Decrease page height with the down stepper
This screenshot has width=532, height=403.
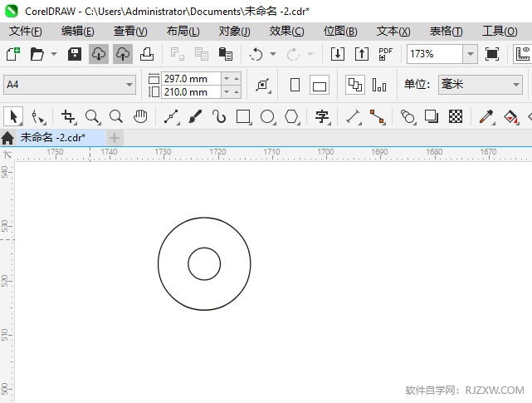pyautogui.click(x=227, y=92)
